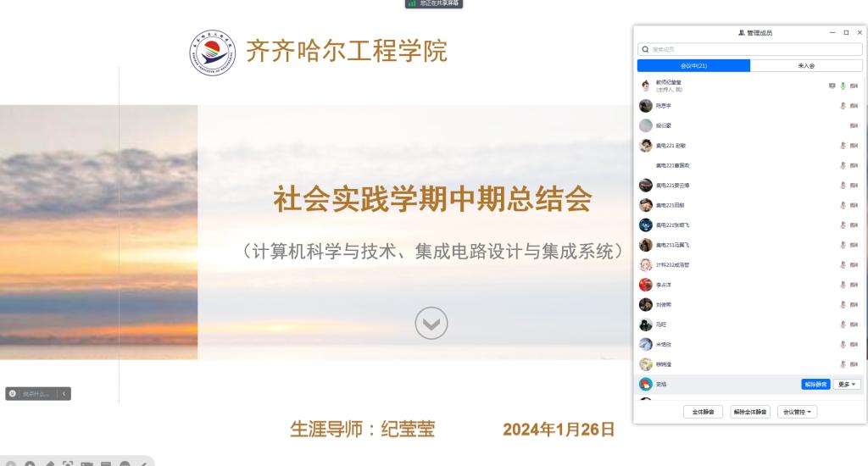
Task: Click the muted microphone icon in the second member row
Action: [x=843, y=106]
